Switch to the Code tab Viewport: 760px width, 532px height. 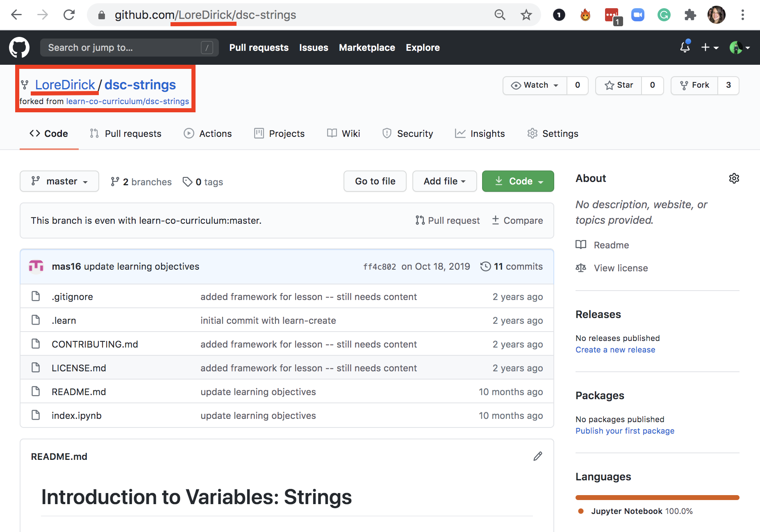[x=49, y=134]
